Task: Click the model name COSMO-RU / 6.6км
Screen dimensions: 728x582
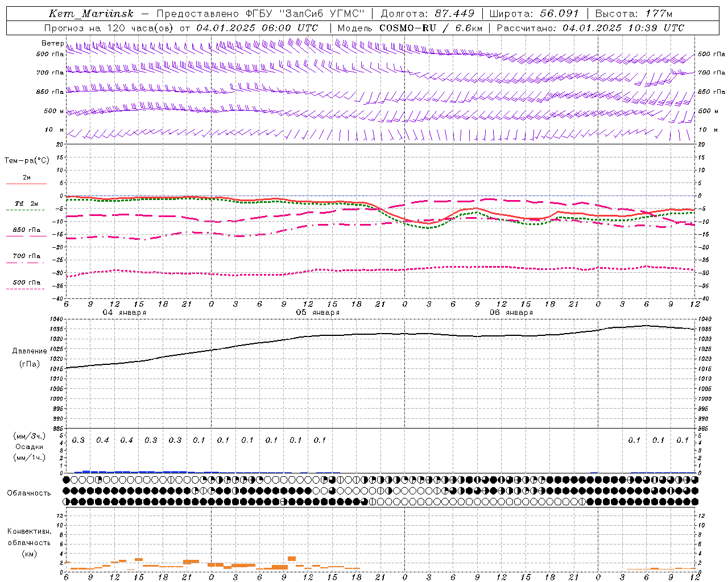Action: 431,28
